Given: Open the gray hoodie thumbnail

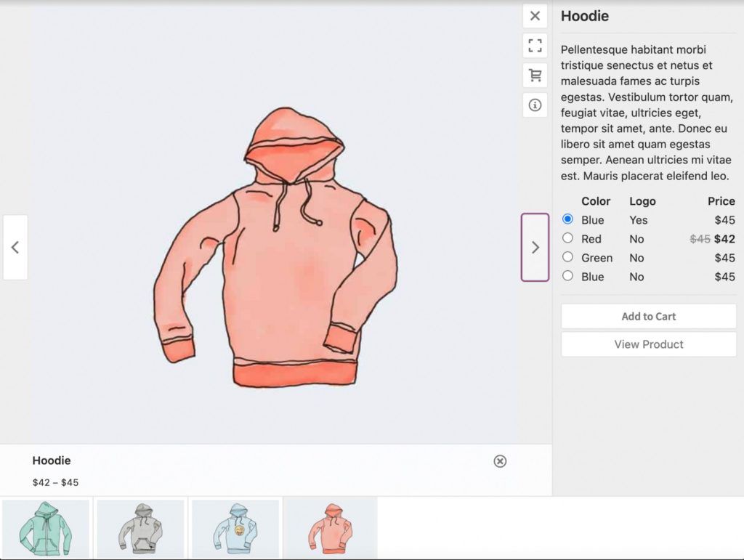Looking at the screenshot, I should [140, 529].
